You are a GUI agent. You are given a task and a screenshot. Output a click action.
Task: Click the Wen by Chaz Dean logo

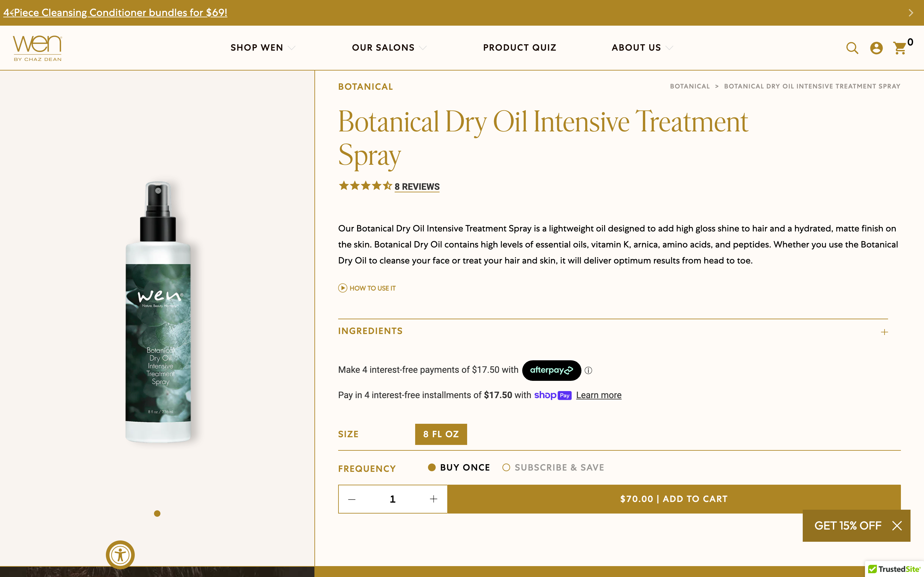click(x=38, y=48)
